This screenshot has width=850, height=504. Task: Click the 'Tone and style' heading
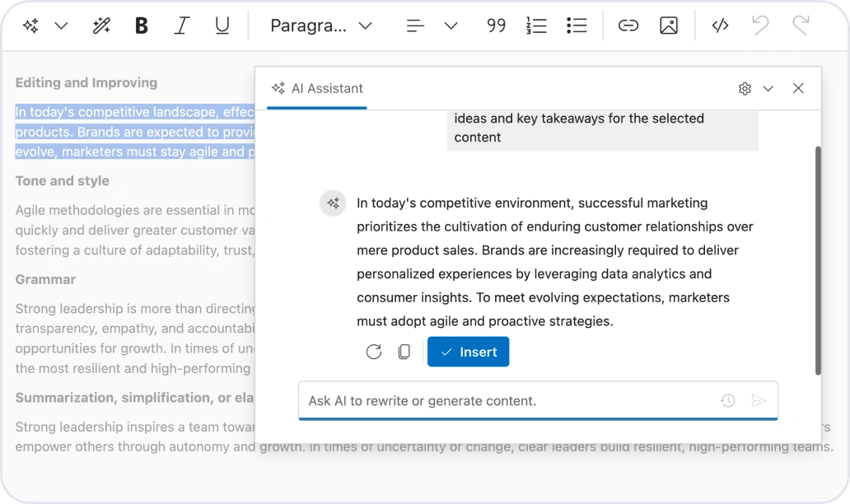[63, 180]
